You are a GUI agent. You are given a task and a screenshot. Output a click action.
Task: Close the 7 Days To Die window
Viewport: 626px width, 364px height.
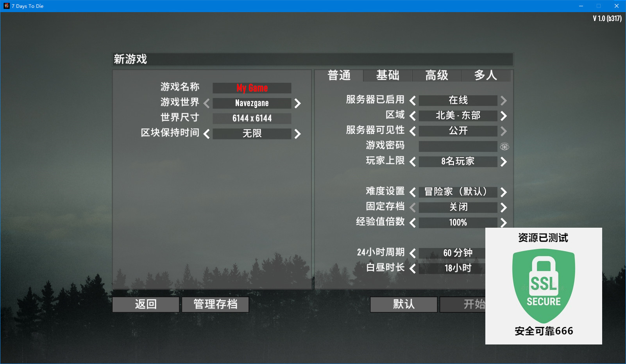(x=617, y=6)
